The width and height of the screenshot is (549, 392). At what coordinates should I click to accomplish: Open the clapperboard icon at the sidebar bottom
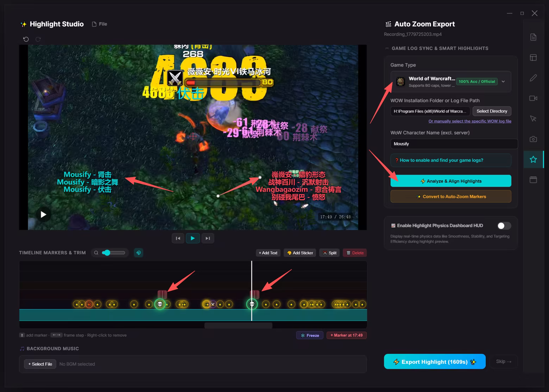533,180
